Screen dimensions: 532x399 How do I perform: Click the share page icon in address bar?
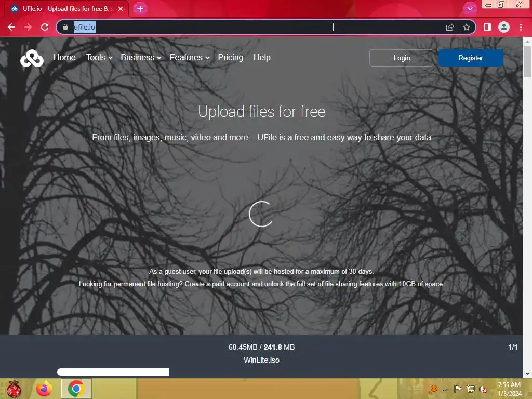click(x=450, y=27)
